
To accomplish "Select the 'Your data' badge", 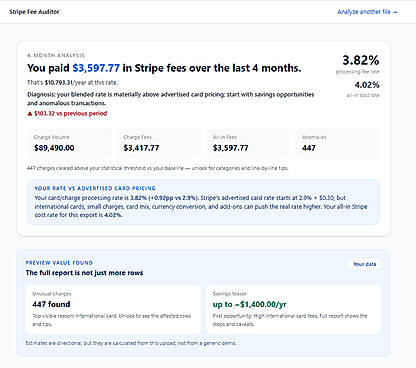I will click(365, 264).
